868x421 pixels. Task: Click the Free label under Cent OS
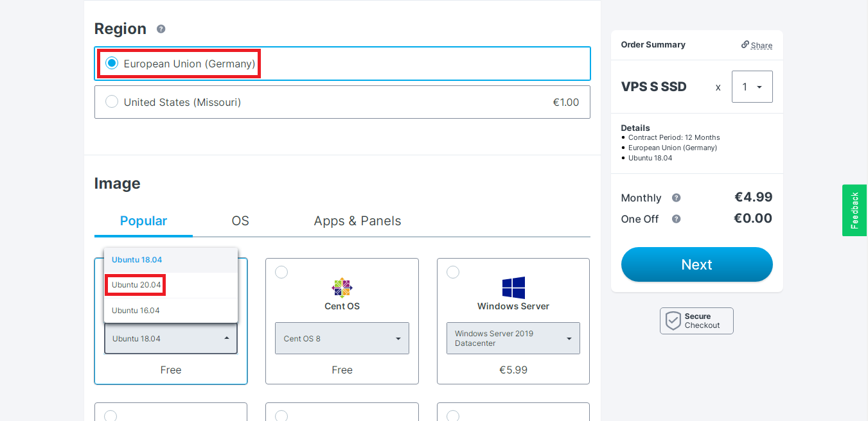tap(342, 370)
